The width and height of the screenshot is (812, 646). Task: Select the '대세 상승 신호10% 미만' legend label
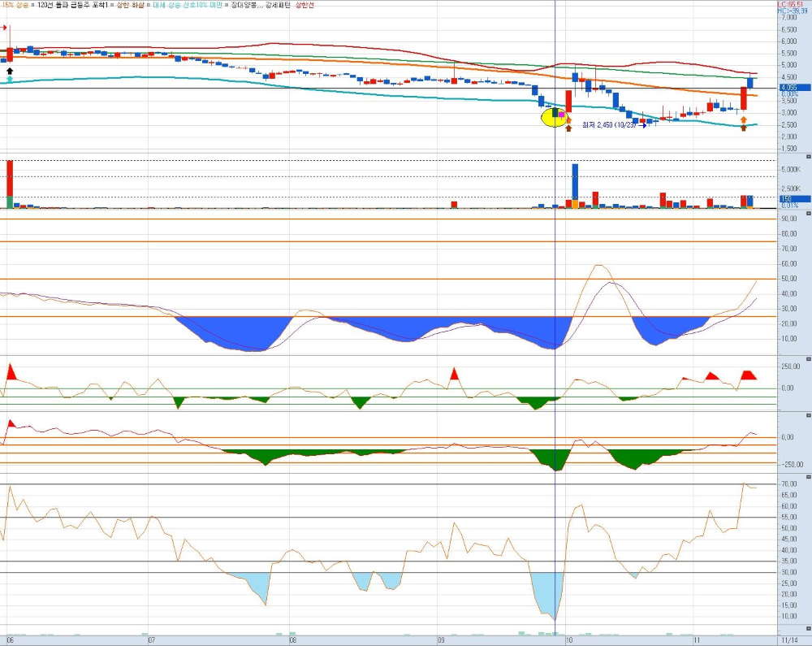(x=187, y=5)
